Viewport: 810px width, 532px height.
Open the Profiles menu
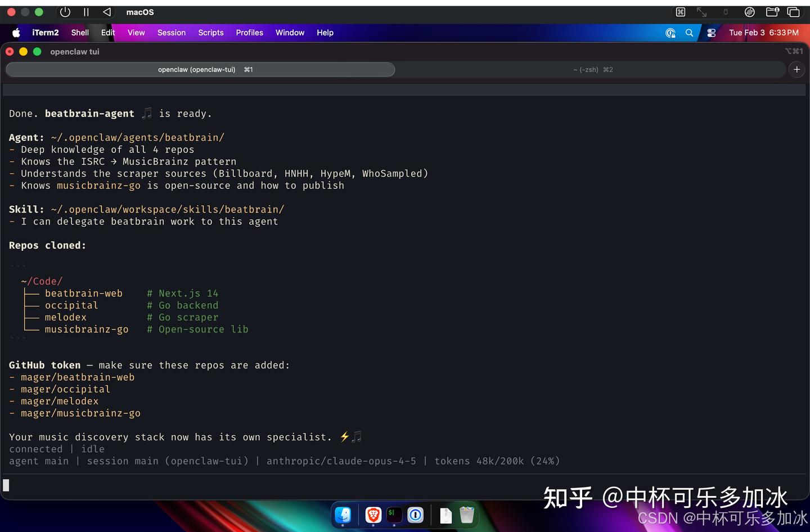point(250,33)
